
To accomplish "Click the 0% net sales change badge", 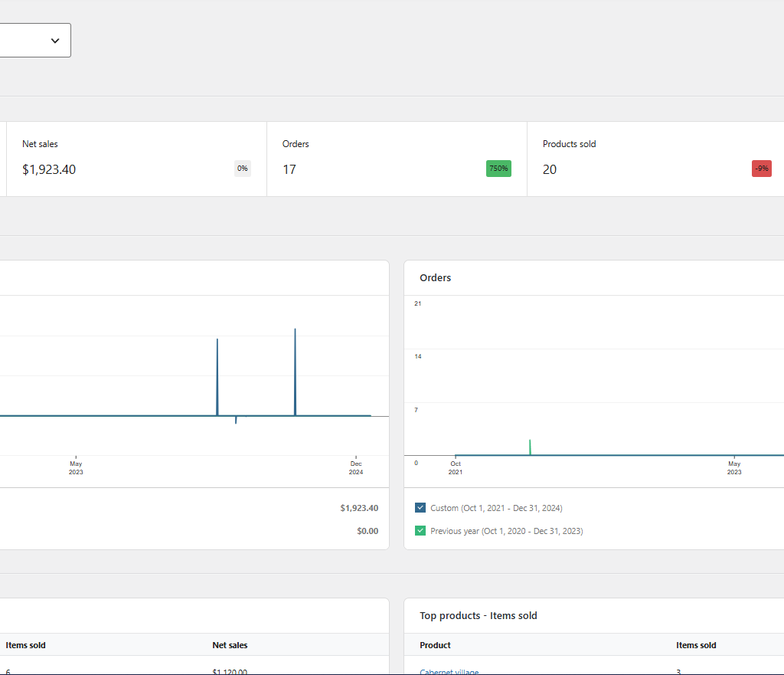I will click(243, 169).
